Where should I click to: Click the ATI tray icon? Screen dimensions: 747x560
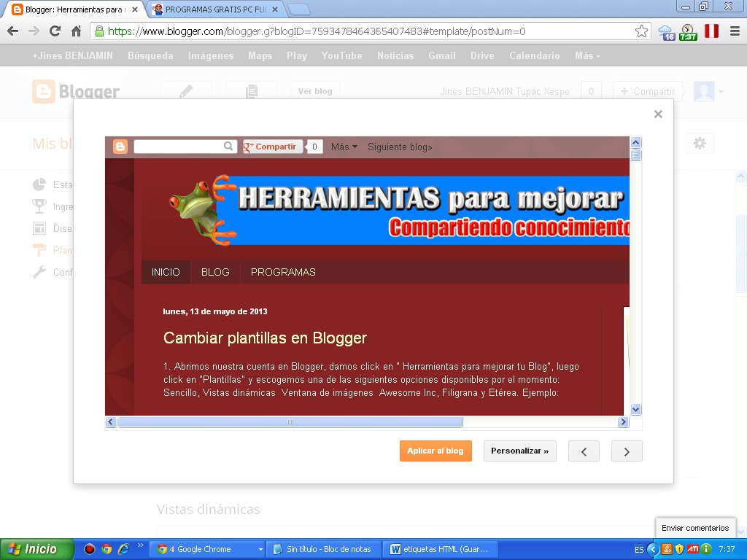point(692,549)
